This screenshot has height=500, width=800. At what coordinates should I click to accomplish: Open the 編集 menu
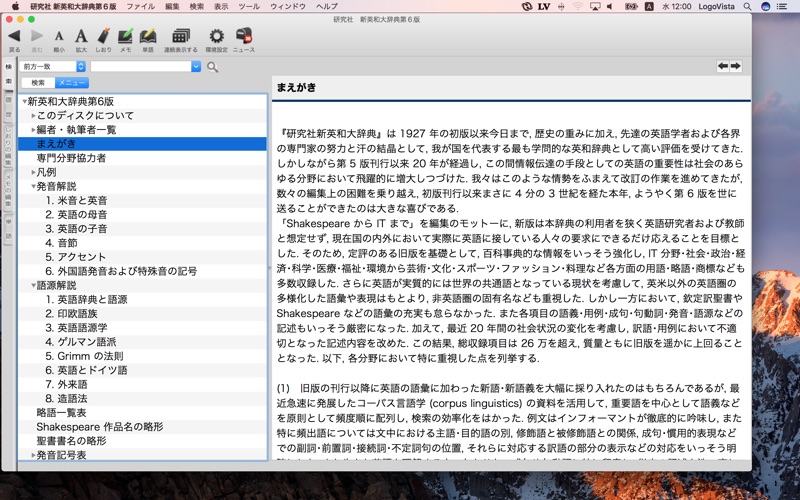coord(172,7)
